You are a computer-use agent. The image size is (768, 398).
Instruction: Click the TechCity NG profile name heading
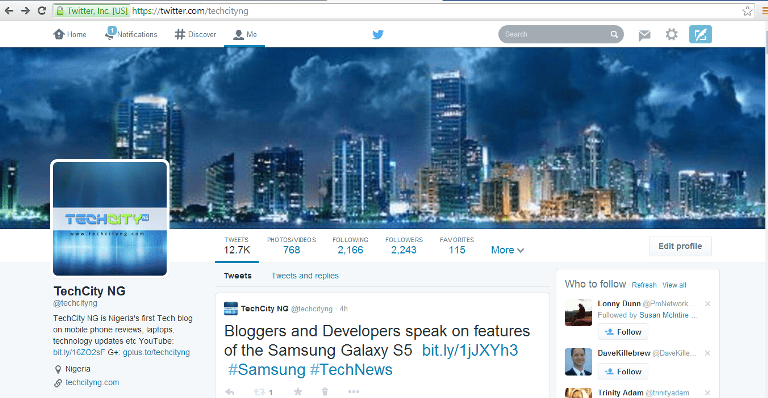90,291
